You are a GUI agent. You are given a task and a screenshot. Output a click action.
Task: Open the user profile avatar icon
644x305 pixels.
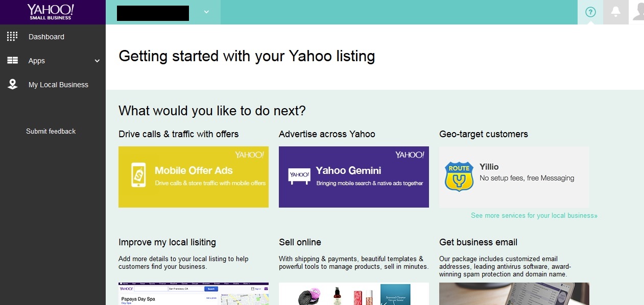tap(638, 12)
